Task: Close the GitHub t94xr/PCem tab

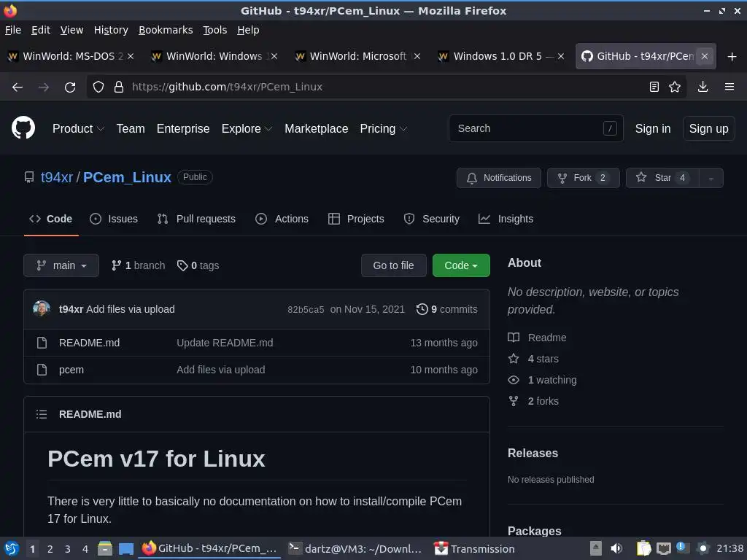Action: 705,56
